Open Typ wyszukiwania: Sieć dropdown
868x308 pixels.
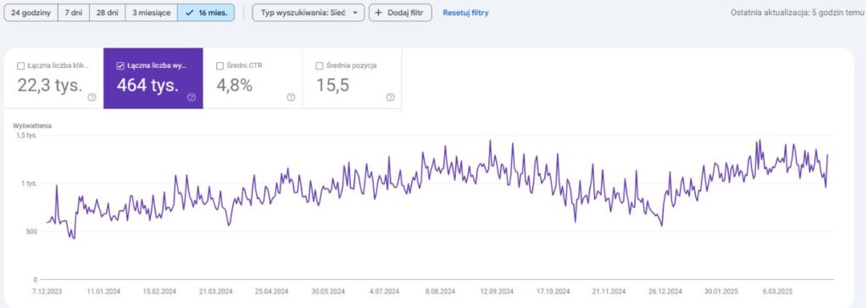[309, 13]
